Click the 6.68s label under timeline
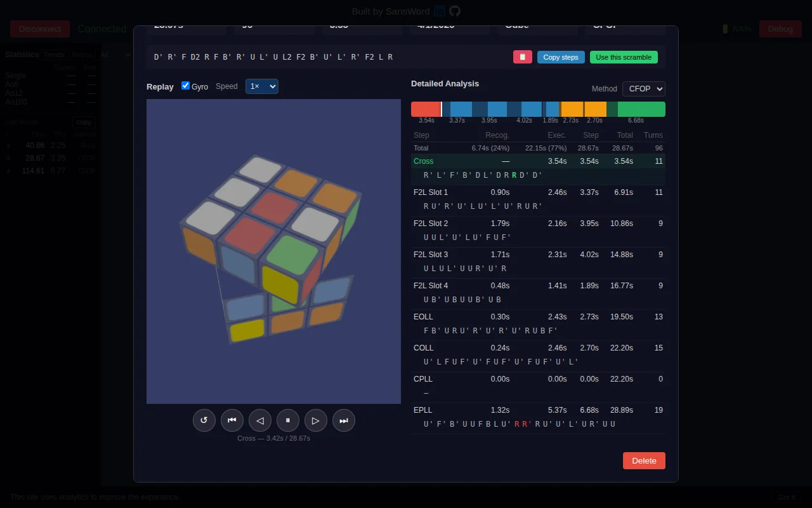This screenshot has height=508, width=812. coord(636,121)
